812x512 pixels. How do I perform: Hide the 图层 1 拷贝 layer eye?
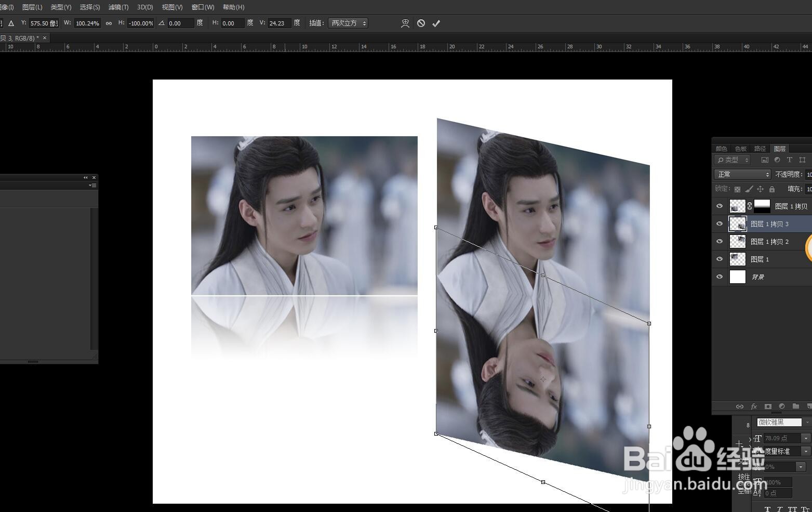point(720,206)
